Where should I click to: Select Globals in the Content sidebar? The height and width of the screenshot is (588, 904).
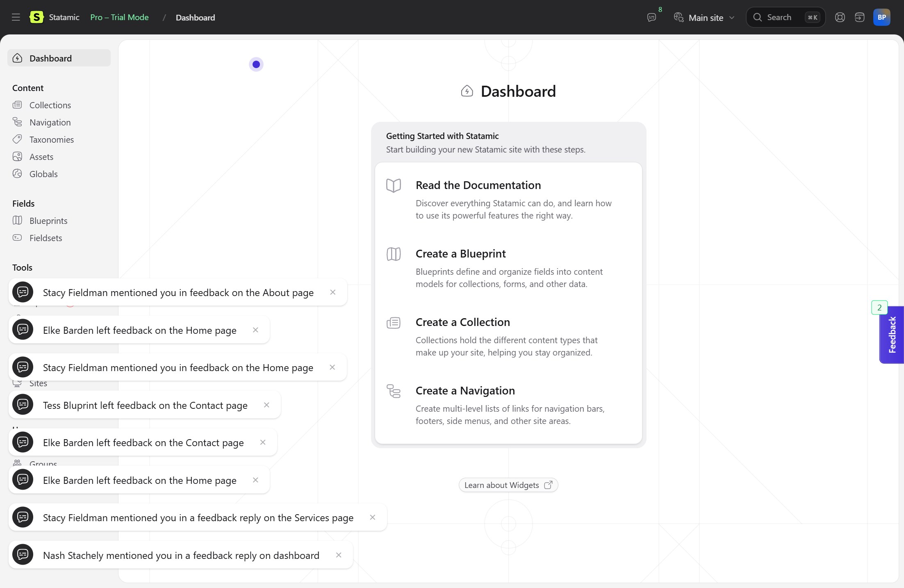(x=43, y=174)
